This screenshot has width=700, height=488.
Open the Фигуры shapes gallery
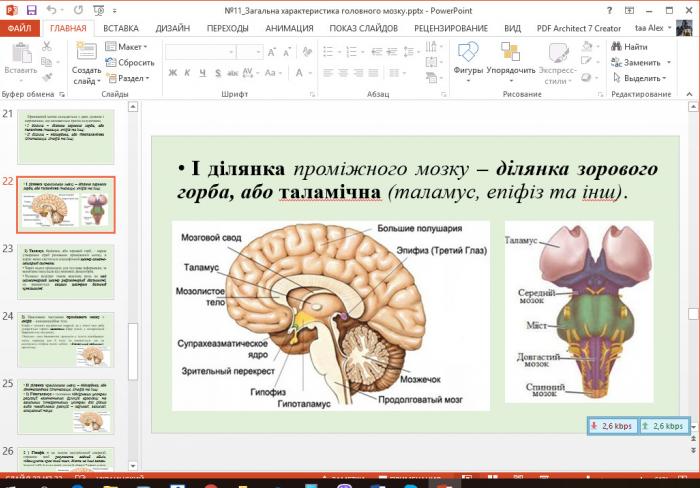468,58
